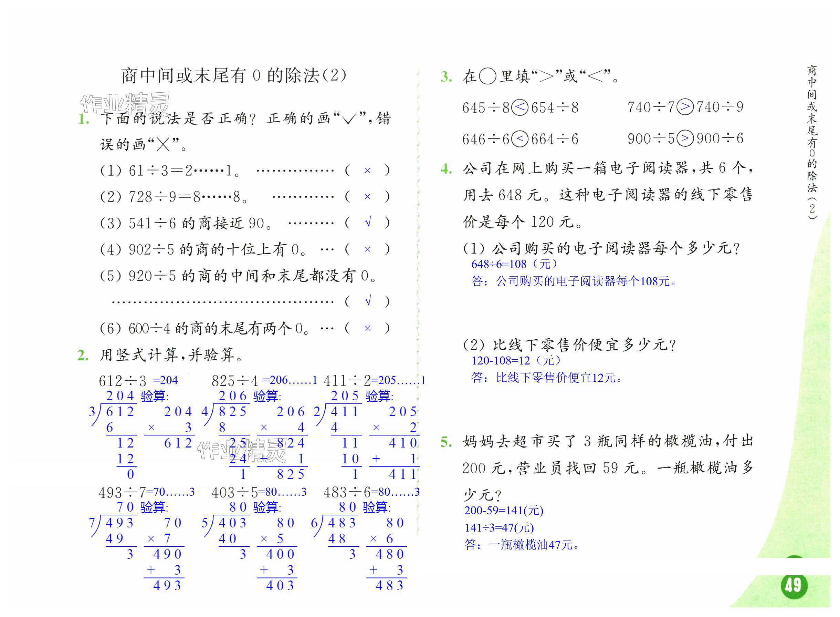Image resolution: width=840 pixels, height=617 pixels.
Task: Click the answer 公司购买的电子阅读器每个108元
Action: [574, 281]
